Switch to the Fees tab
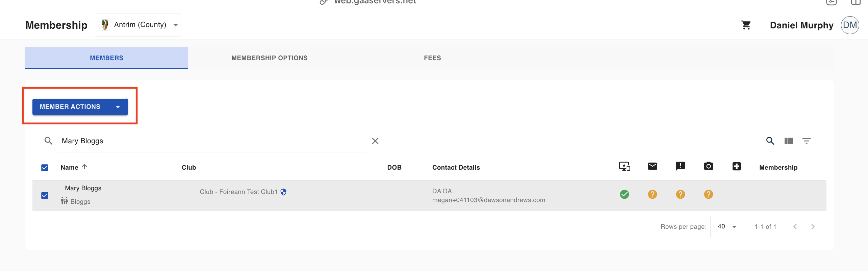 [x=432, y=58]
